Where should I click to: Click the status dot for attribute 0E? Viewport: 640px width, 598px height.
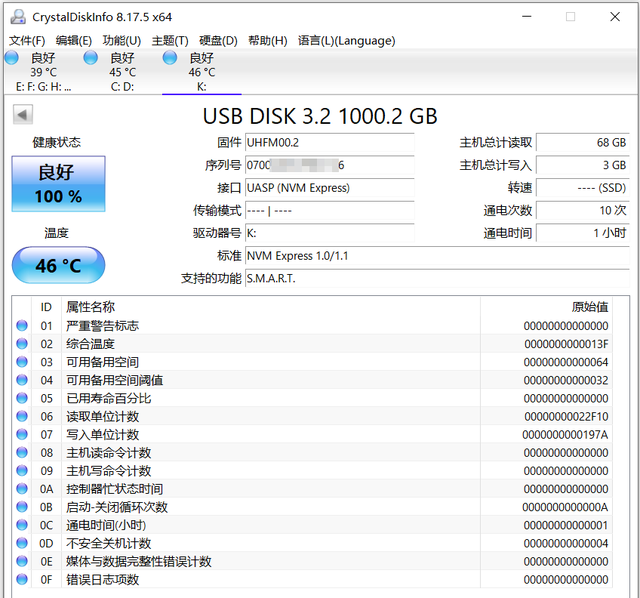pyautogui.click(x=22, y=561)
